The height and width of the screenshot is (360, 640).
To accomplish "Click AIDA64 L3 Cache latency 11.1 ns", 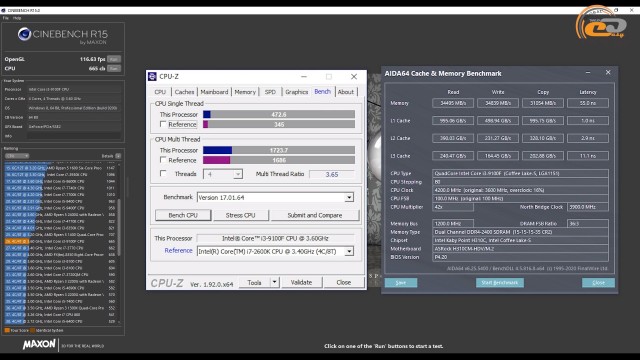I will tap(588, 156).
